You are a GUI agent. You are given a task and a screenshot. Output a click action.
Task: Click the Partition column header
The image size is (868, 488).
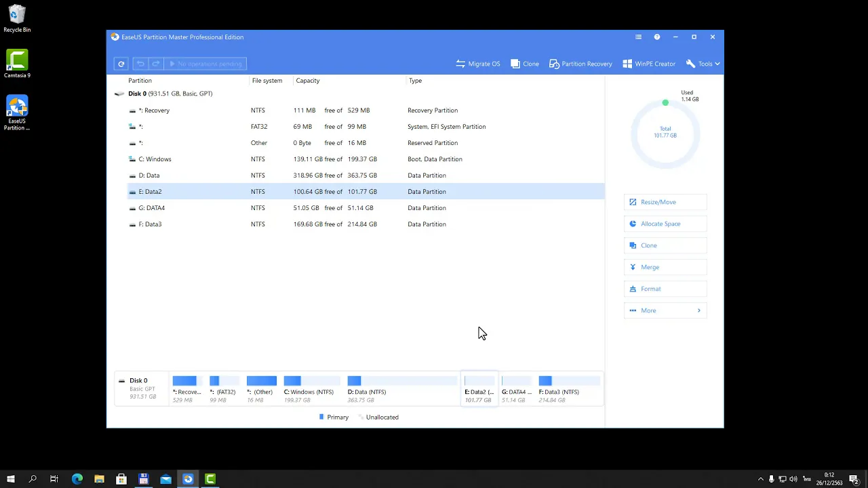(140, 81)
